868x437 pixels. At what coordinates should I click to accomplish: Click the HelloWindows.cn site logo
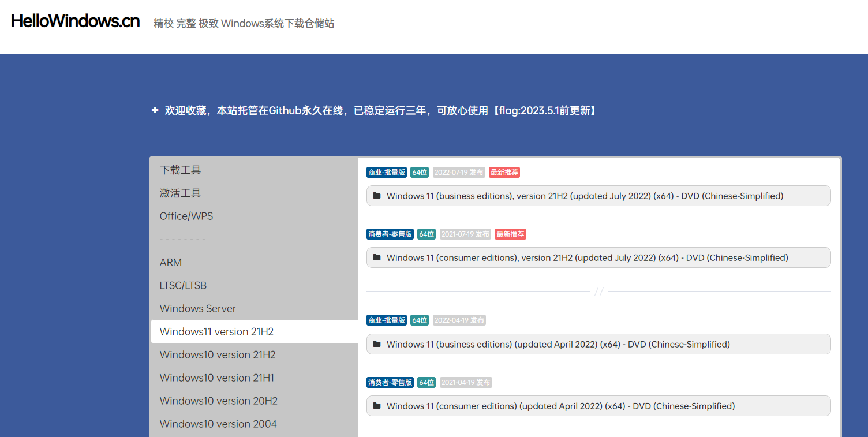pyautogui.click(x=75, y=21)
